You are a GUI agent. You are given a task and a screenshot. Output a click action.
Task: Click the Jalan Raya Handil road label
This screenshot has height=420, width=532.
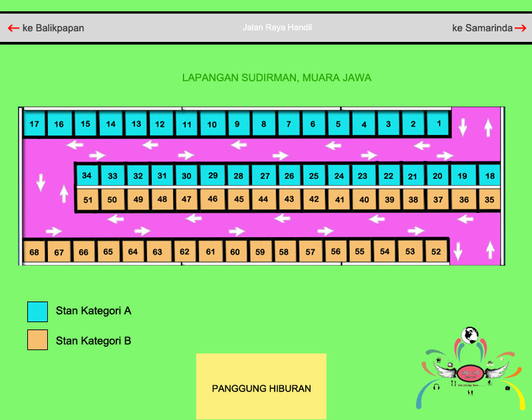277,27
